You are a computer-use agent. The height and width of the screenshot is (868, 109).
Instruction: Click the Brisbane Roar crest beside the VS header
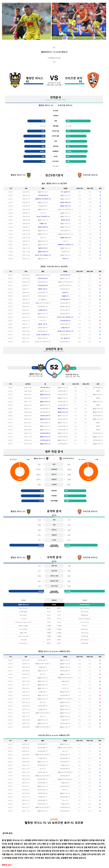93,80
